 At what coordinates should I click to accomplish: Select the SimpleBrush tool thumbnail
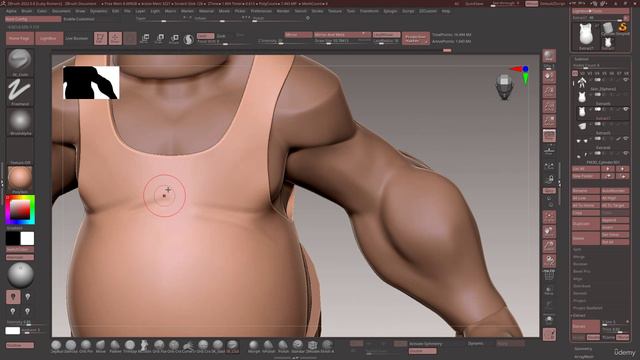pyautogui.click(x=622, y=28)
